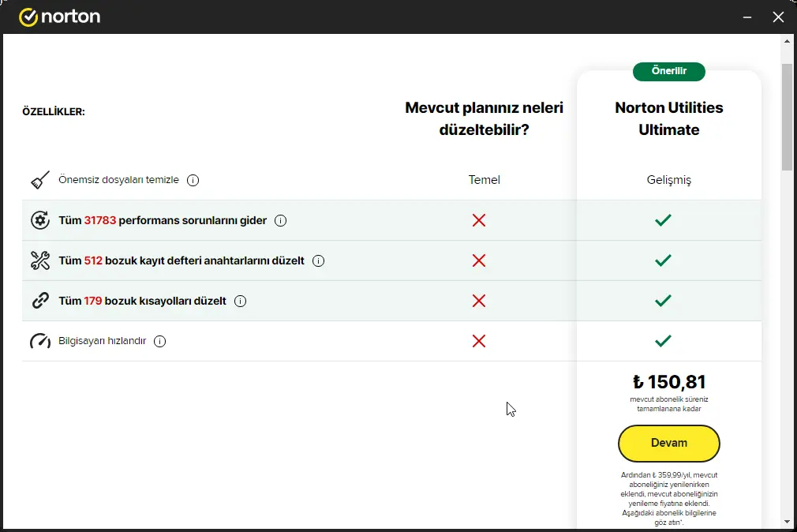This screenshot has height=532, width=797.
Task: Click the 'Norton Utilities Ultimate' heading
Action: [x=669, y=118]
